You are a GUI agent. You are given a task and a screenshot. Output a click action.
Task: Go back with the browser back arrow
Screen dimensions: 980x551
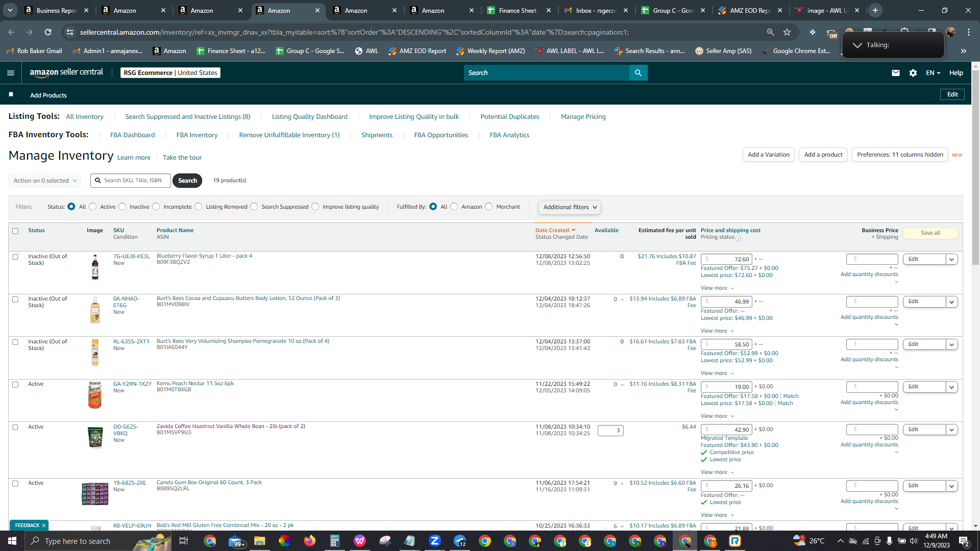pos(11,32)
